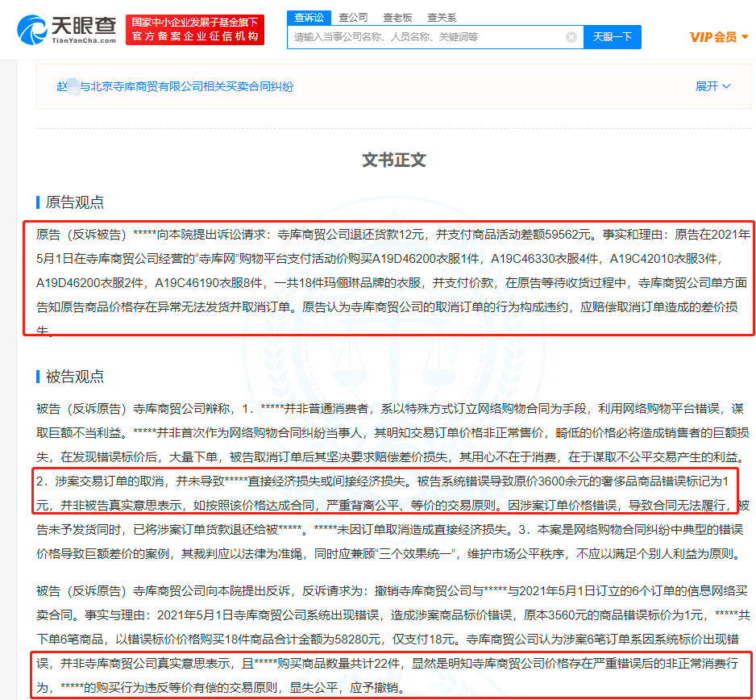Viewport: 756px width, 700px height.
Task: Click the 展开 chevron arrow
Action: tap(727, 86)
